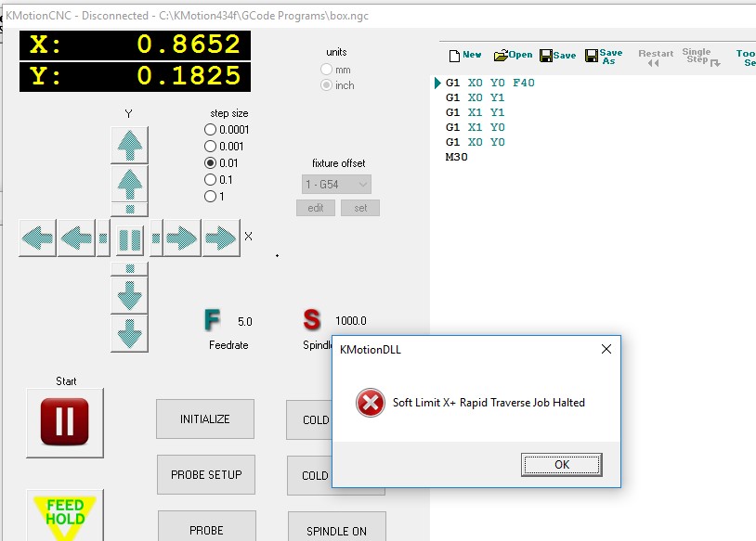Click the leftmost X- jog arrow

coord(37,238)
